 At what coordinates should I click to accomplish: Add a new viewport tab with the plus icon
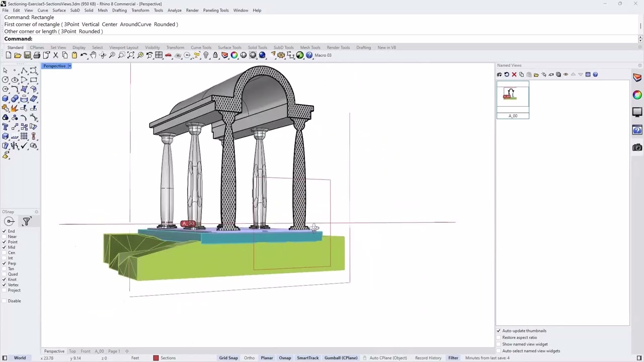(x=127, y=351)
